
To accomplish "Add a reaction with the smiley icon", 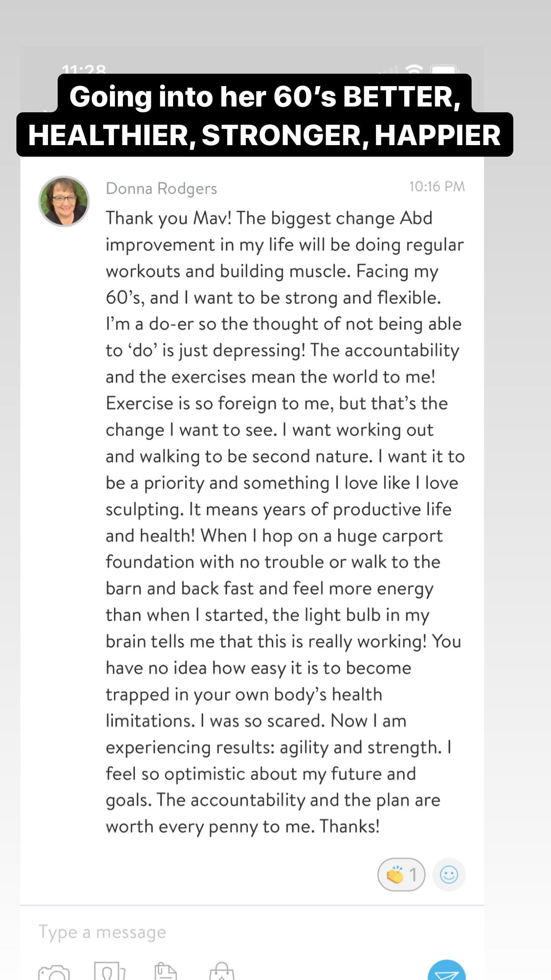I will coord(449,875).
